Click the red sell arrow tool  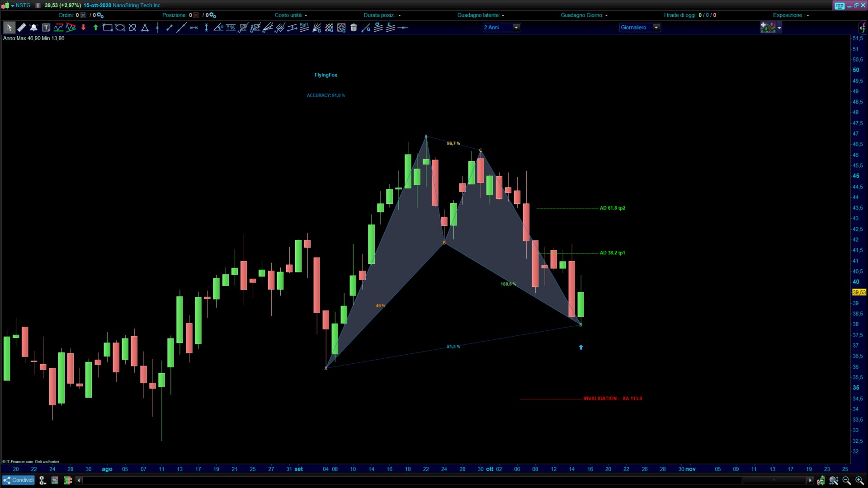click(83, 28)
